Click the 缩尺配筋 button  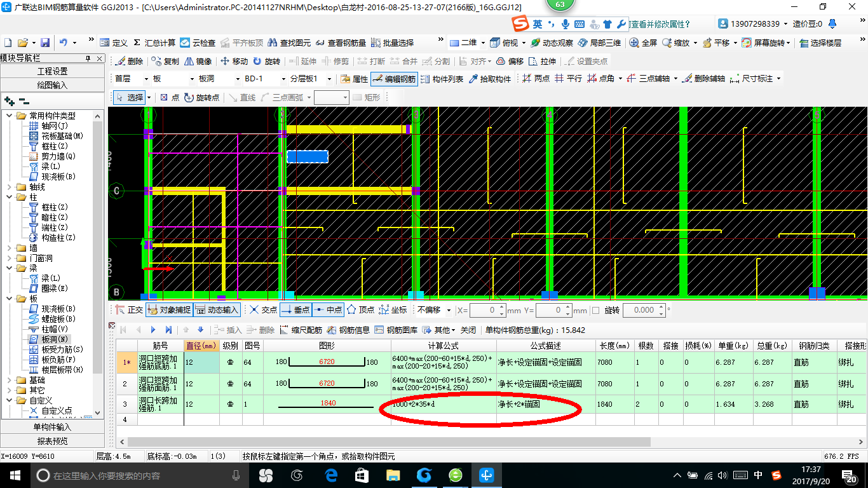point(301,330)
